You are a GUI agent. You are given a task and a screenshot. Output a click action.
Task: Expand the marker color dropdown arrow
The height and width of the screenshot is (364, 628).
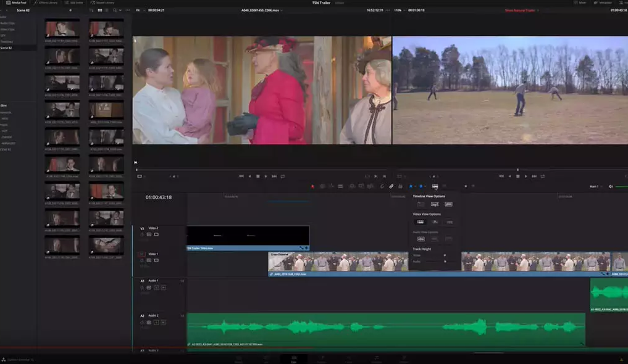tap(425, 186)
